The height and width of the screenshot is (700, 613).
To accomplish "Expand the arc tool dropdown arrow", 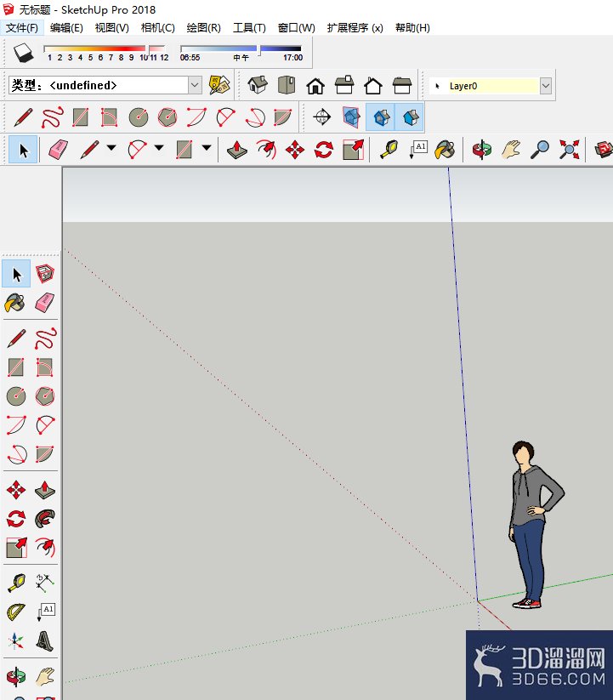I will (159, 151).
